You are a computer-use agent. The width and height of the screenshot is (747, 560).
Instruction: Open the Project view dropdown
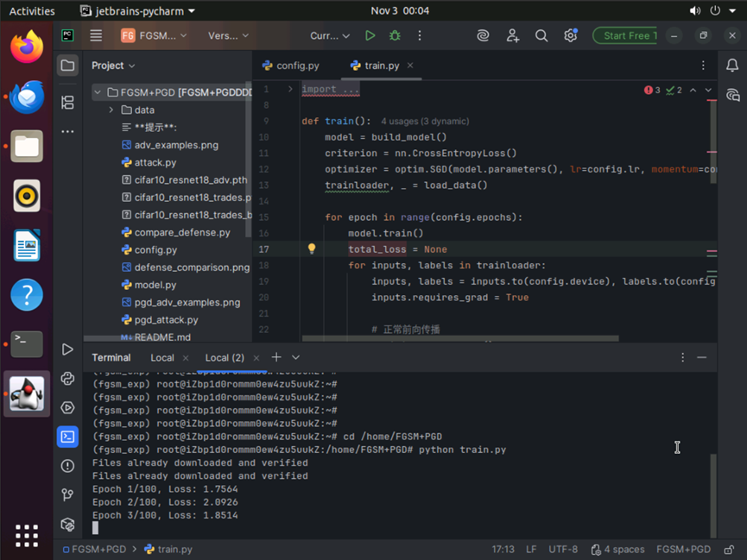click(x=113, y=66)
